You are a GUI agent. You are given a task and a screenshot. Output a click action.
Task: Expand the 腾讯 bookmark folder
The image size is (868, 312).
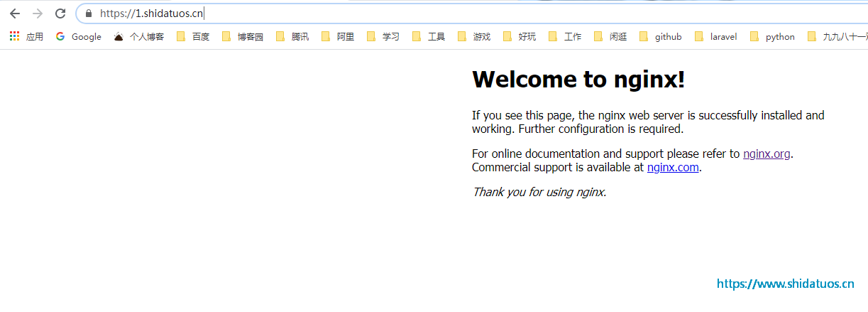tap(292, 37)
